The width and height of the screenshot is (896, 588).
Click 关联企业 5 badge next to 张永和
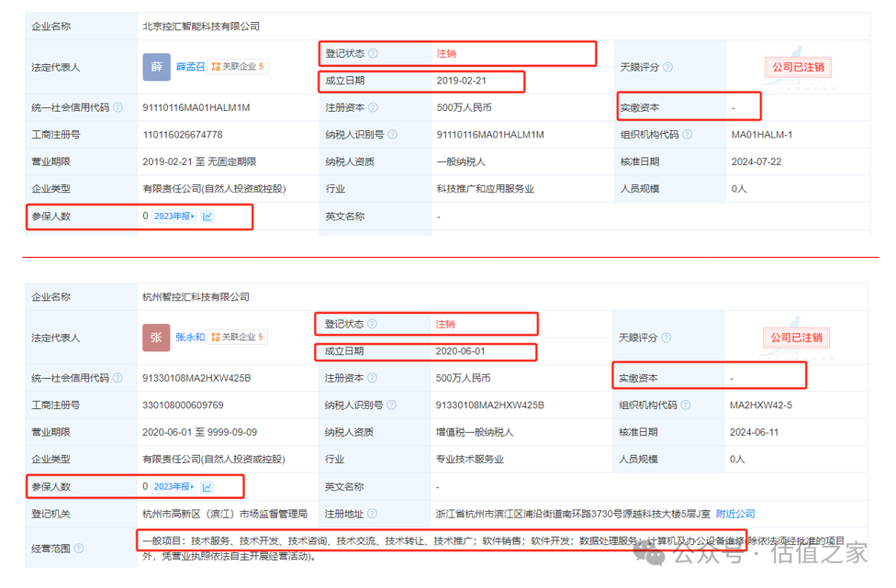(237, 338)
